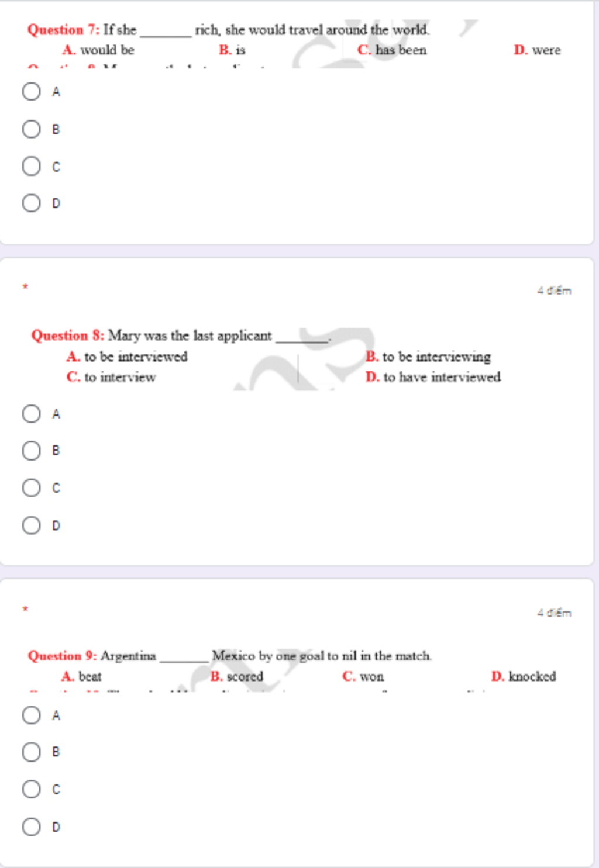Choose radio C under Question 7
The height and width of the screenshot is (868, 599).
[32, 166]
